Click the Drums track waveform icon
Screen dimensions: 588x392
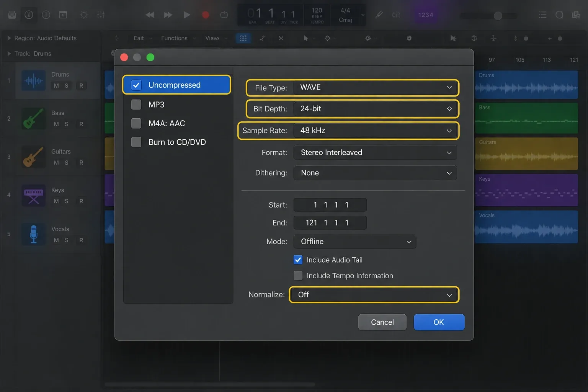coord(34,80)
